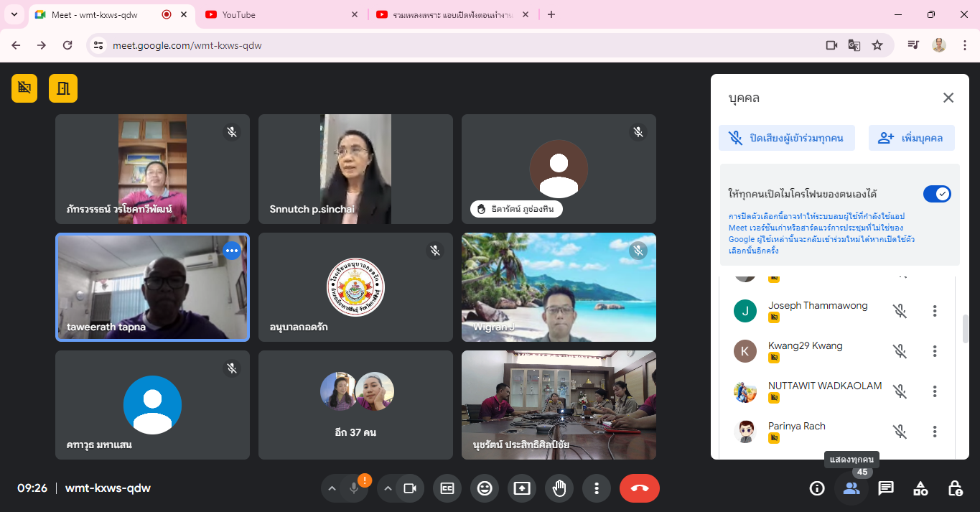Switch to the YouTube tab
The image size is (980, 512).
tap(280, 14)
